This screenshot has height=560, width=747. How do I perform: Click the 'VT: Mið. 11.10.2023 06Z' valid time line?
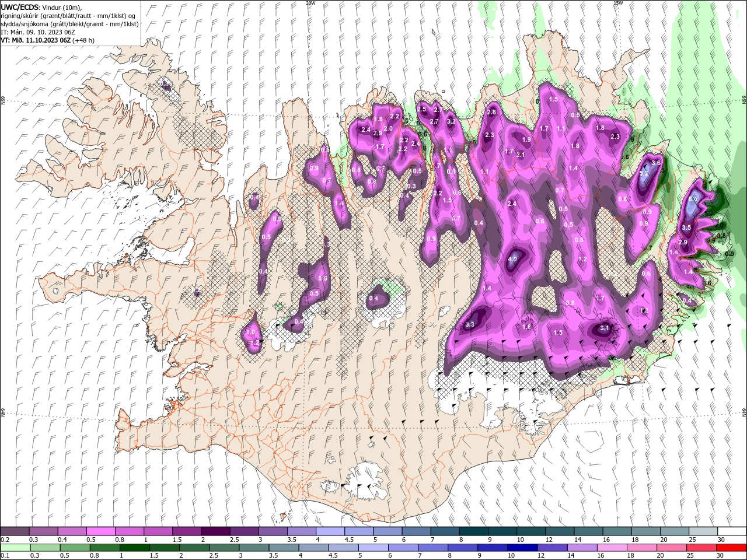pos(36,40)
